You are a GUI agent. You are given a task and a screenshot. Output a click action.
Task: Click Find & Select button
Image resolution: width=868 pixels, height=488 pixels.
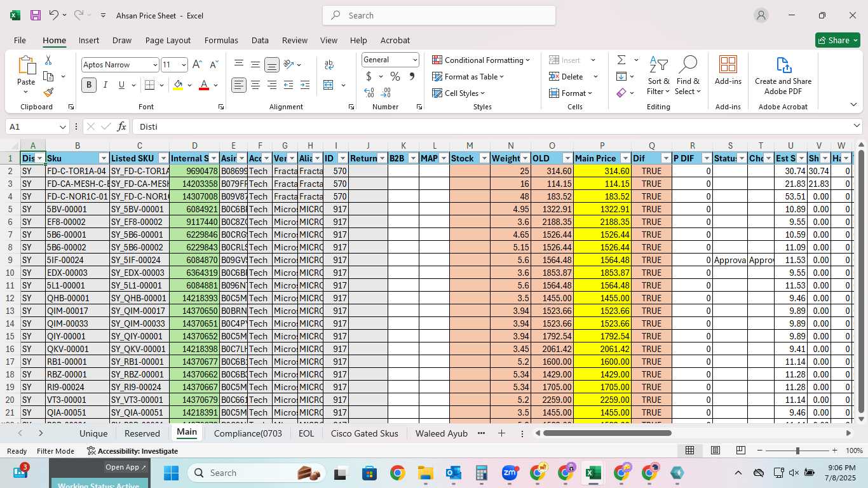point(688,76)
